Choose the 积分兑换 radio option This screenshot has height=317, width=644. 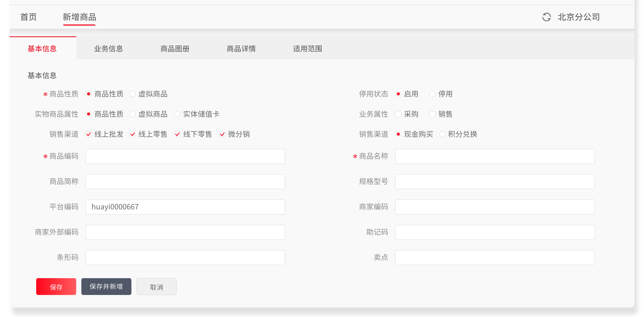tap(442, 134)
